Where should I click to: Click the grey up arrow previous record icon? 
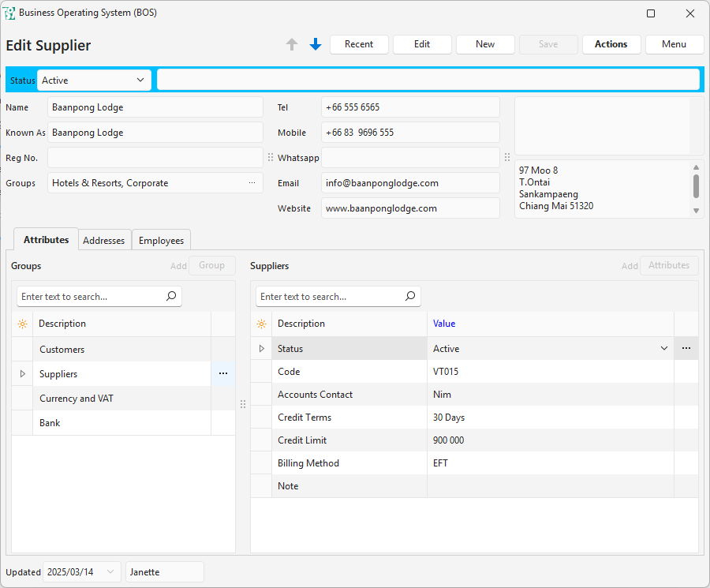pos(292,45)
